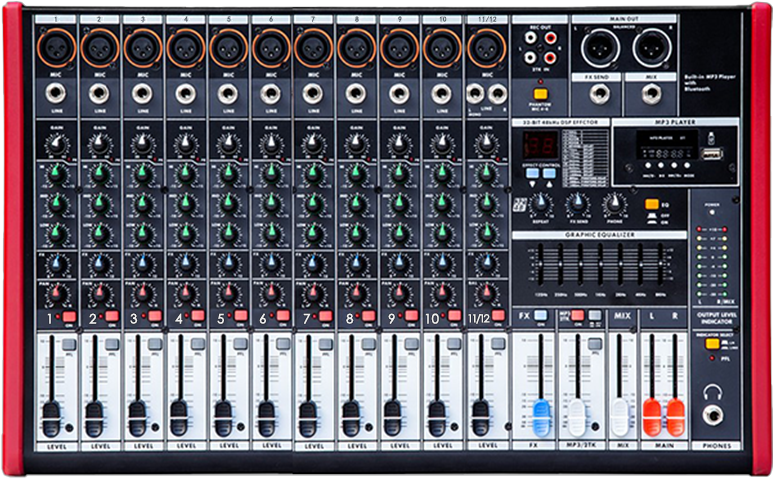Click the first MP3 player button on the left

648,166
